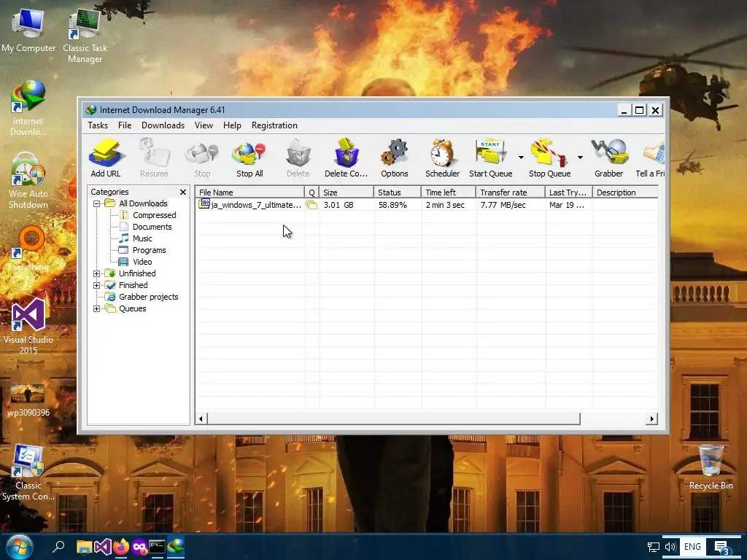Open Options from the toolbar
Image resolution: width=747 pixels, height=560 pixels.
(x=395, y=158)
